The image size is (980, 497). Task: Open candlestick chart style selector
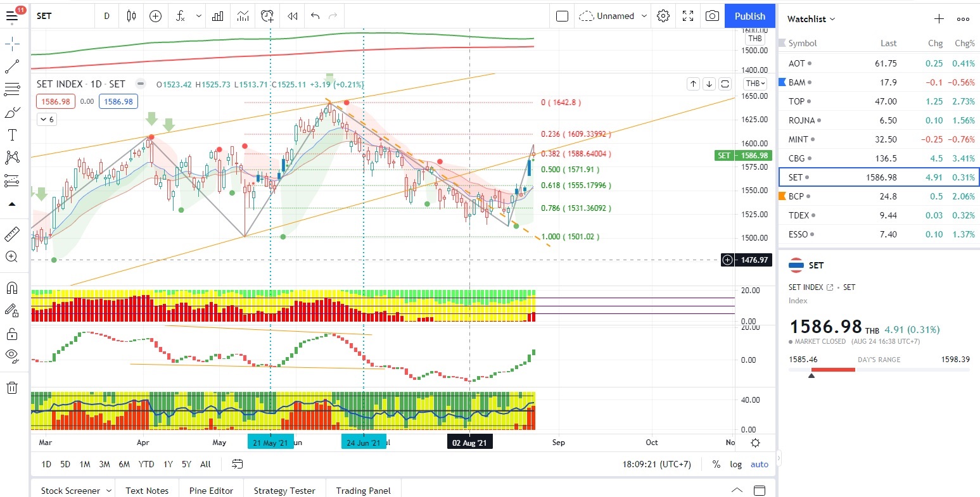coord(131,16)
